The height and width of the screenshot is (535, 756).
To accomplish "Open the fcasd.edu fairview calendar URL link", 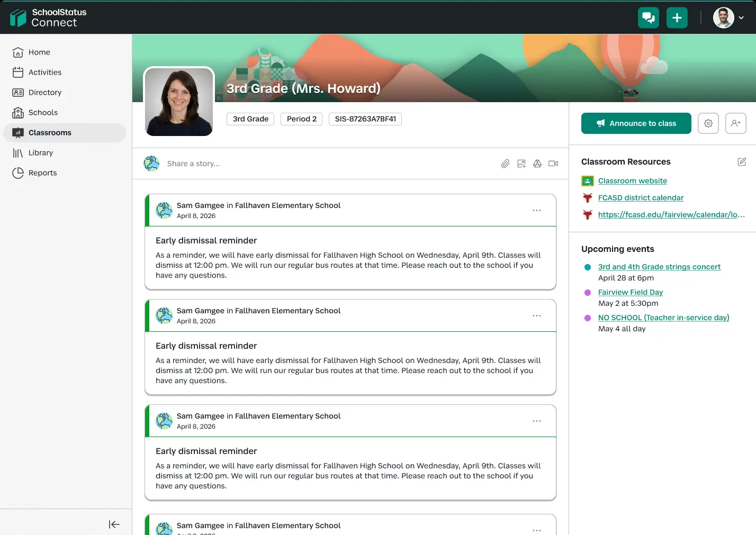I will 671,215.
